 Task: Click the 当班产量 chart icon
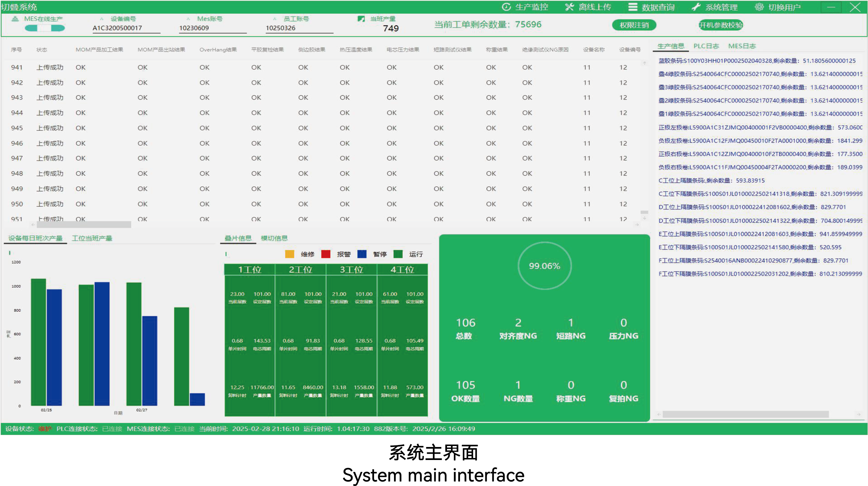click(x=361, y=19)
